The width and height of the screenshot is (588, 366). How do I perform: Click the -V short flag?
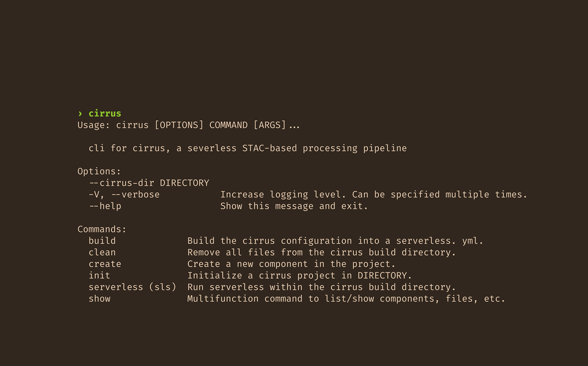[x=94, y=194]
